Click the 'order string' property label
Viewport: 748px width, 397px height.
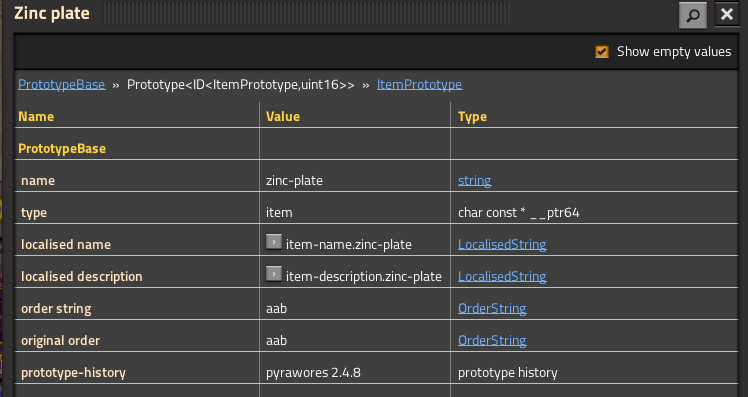56,308
